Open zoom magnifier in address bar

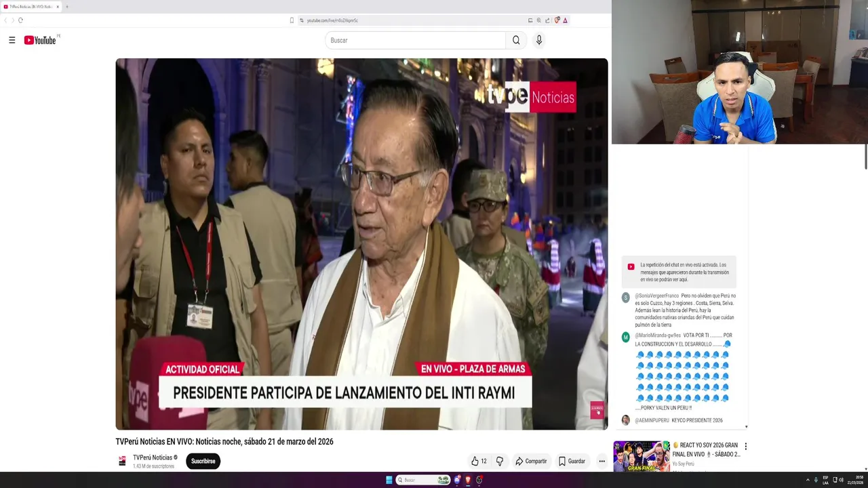click(539, 20)
